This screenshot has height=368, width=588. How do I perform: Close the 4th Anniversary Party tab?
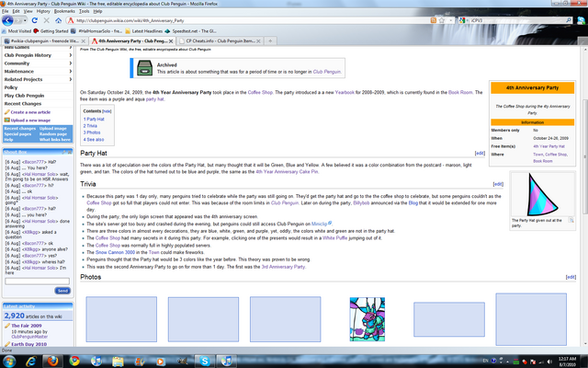(x=171, y=40)
